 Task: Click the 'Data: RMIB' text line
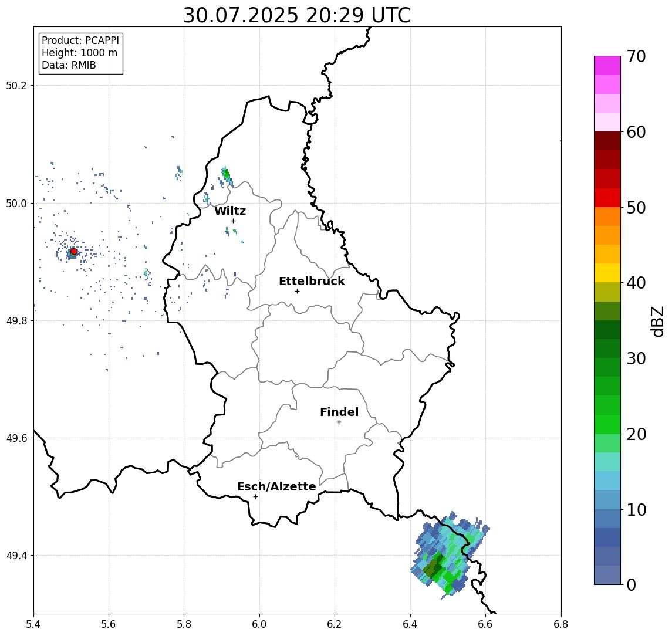[x=69, y=65]
